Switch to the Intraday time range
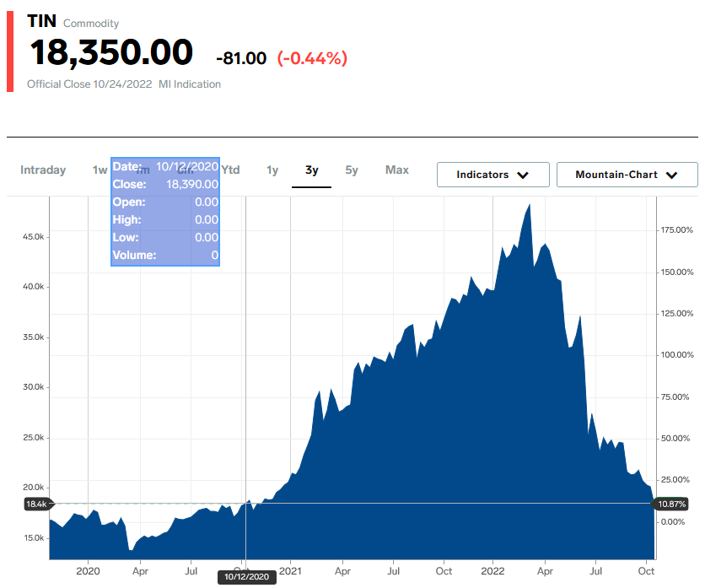Image resolution: width=705 pixels, height=588 pixels. coord(43,170)
